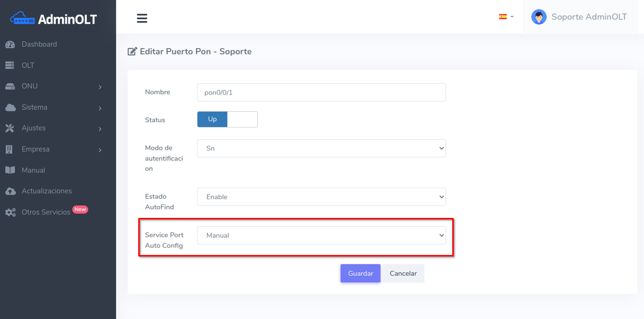Click the Cancelar button
644x319 pixels.
[403, 273]
